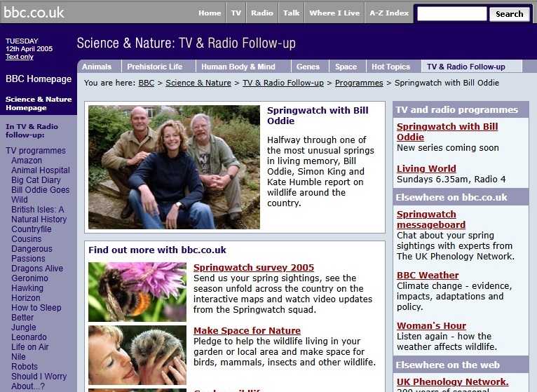Click BBC in the breadcrumb trail
Screen dimensions: 537x392
click(147, 83)
